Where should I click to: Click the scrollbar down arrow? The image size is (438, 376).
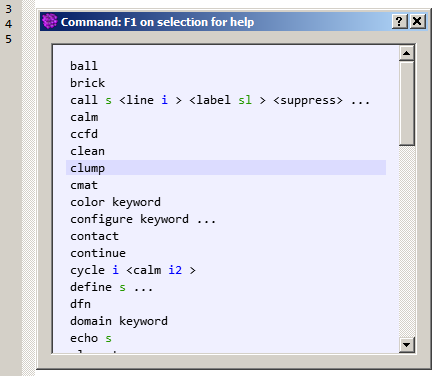pyautogui.click(x=406, y=344)
